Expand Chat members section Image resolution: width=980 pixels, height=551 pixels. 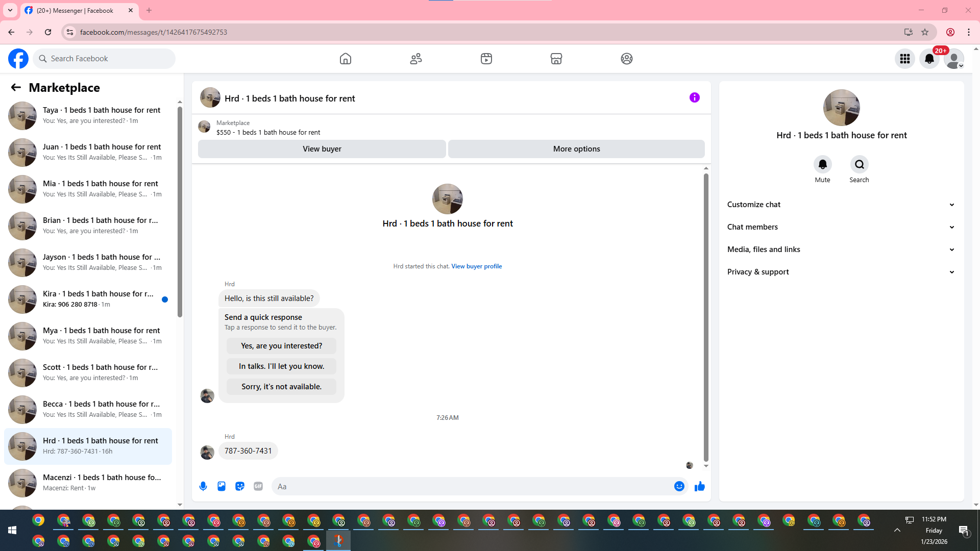point(841,227)
